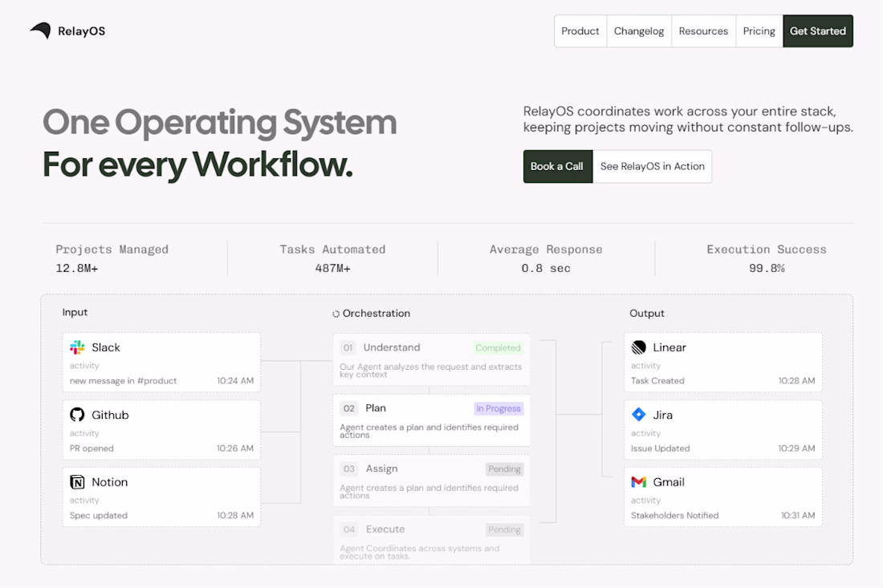Screen dimensions: 883x588
Task: Click the Jira diamond icon
Action: 639,415
